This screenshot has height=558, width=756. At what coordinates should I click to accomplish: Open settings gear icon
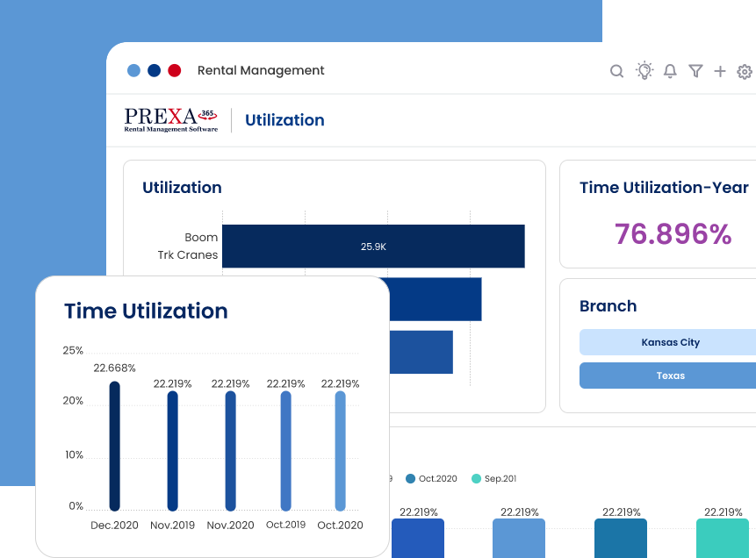coord(745,71)
